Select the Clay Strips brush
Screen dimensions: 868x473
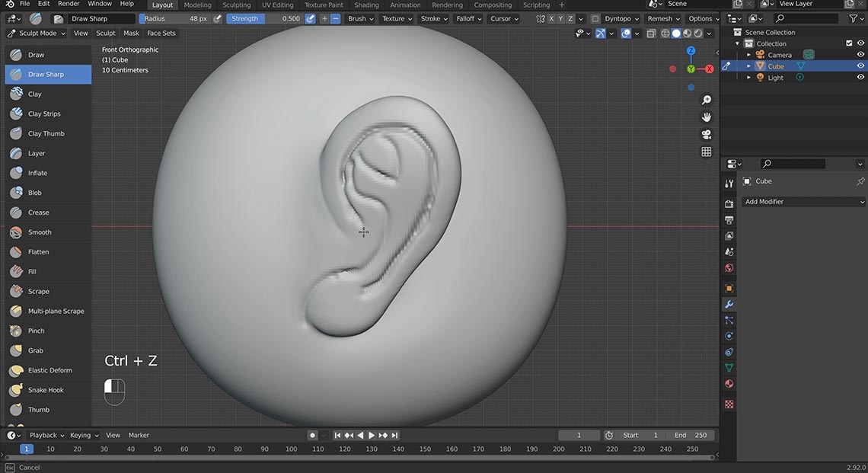pyautogui.click(x=47, y=113)
